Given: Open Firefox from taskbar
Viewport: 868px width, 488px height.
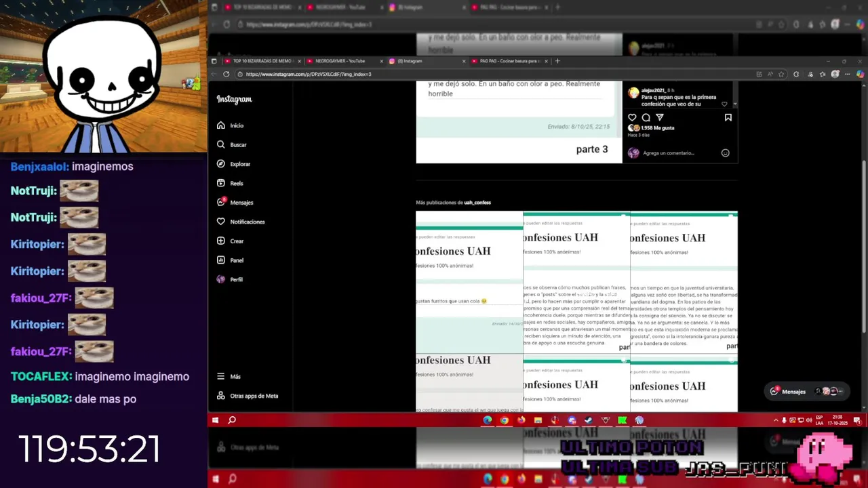Looking at the screenshot, I should (521, 420).
